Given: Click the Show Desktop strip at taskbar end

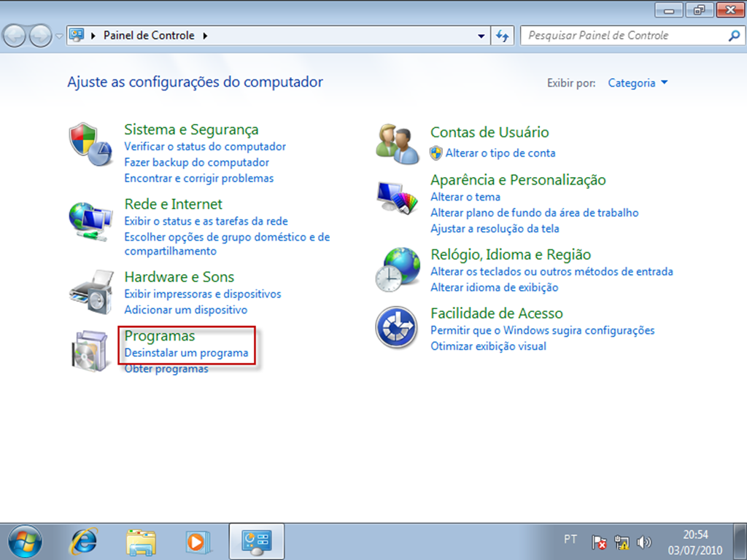Looking at the screenshot, I should pyautogui.click(x=741, y=542).
